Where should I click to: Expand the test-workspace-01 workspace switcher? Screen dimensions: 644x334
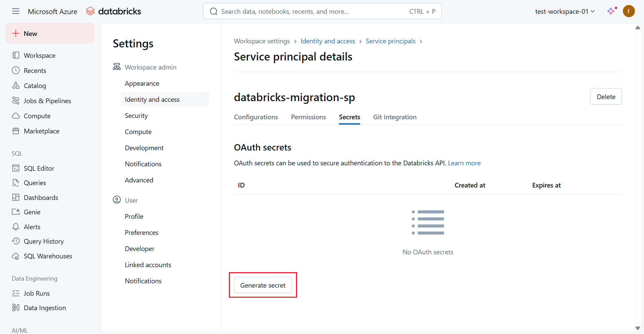tap(565, 11)
